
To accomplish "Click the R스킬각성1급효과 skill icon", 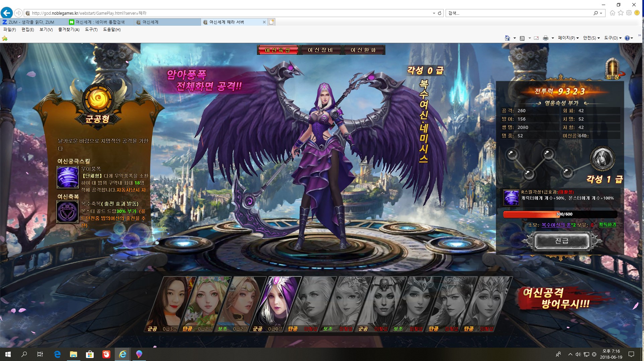I will point(512,198).
